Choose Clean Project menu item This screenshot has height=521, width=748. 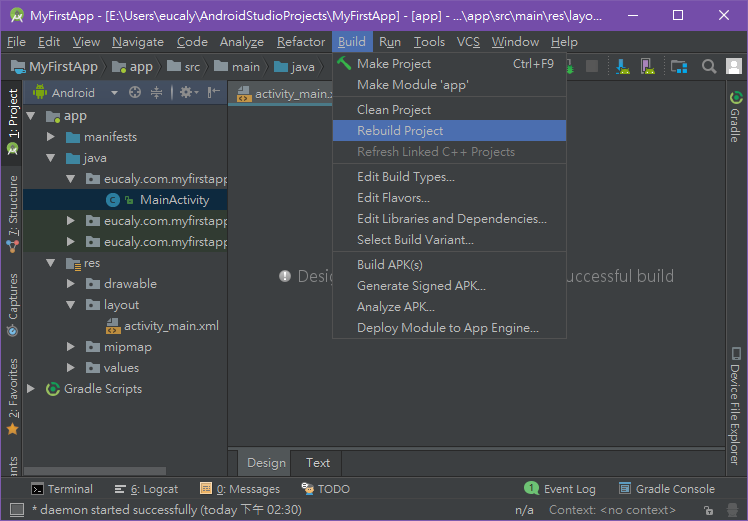[x=449, y=110]
